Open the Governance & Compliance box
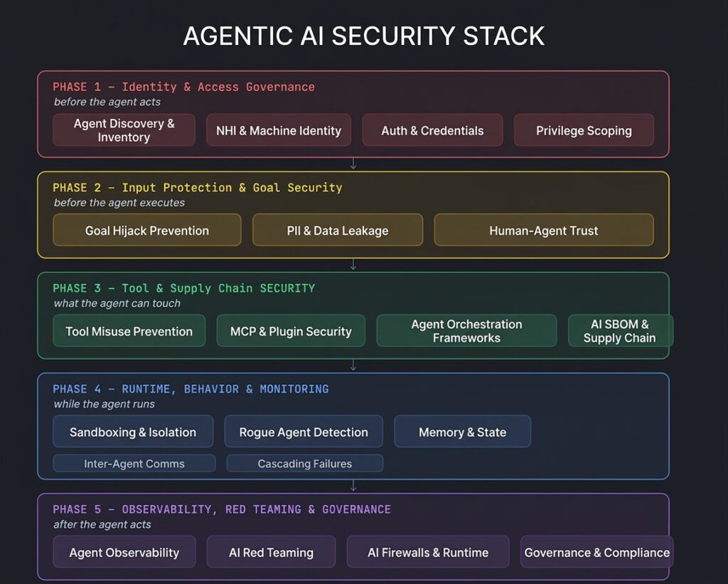This screenshot has width=728, height=584. (x=596, y=552)
